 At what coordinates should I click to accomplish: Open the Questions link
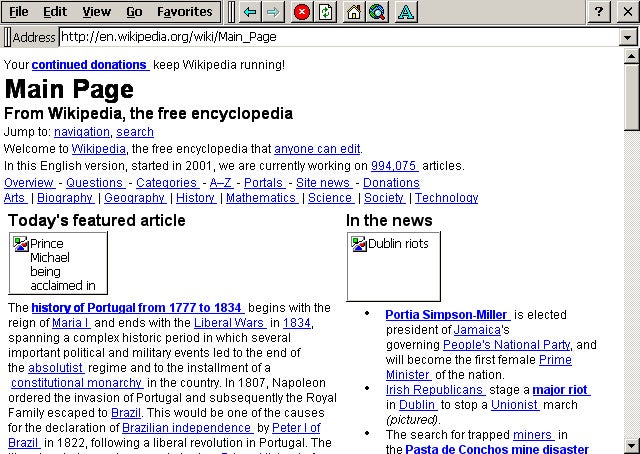pyautogui.click(x=96, y=182)
